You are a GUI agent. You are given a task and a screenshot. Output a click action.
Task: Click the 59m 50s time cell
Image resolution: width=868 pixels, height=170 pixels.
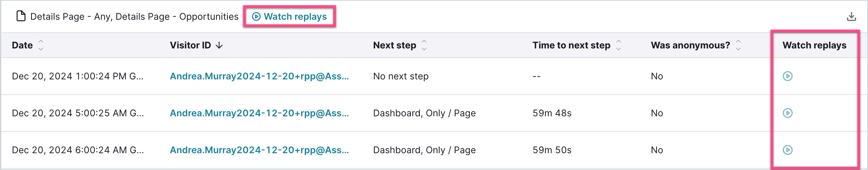point(552,150)
